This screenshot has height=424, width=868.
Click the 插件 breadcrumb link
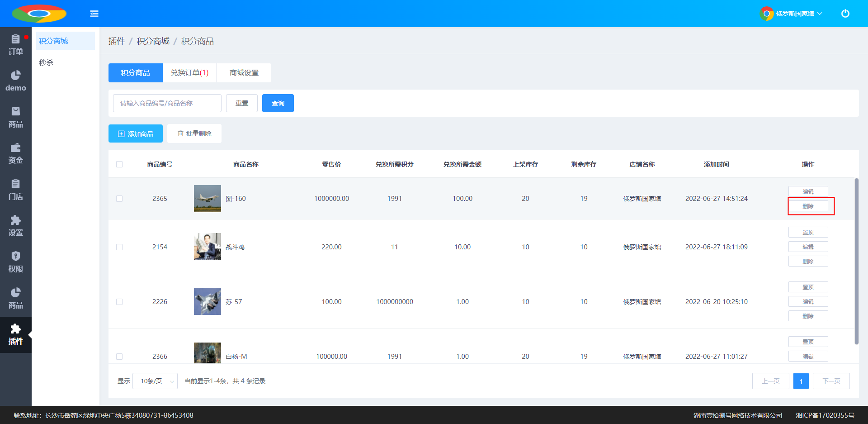(x=117, y=41)
